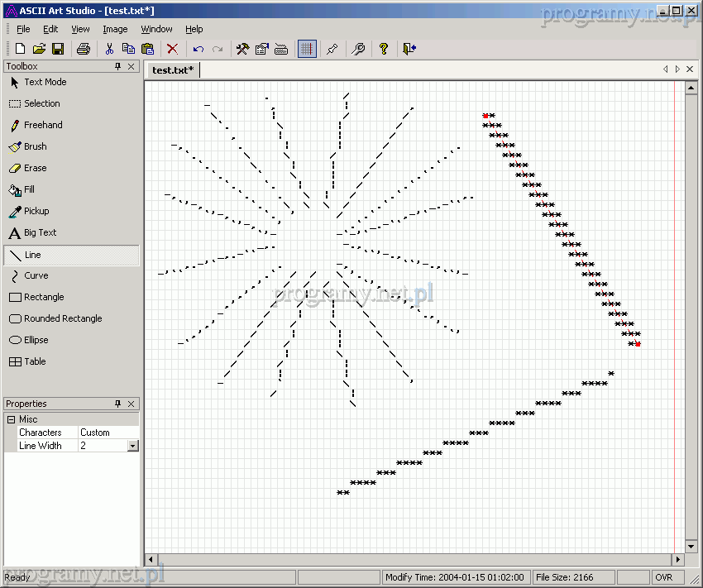
Task: Select the Brush tool in Toolbox
Action: [x=35, y=146]
